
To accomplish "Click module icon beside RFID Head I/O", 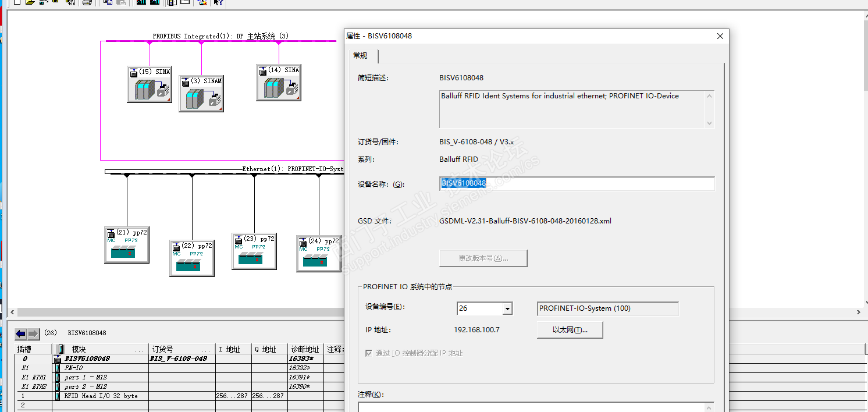I will coord(58,396).
